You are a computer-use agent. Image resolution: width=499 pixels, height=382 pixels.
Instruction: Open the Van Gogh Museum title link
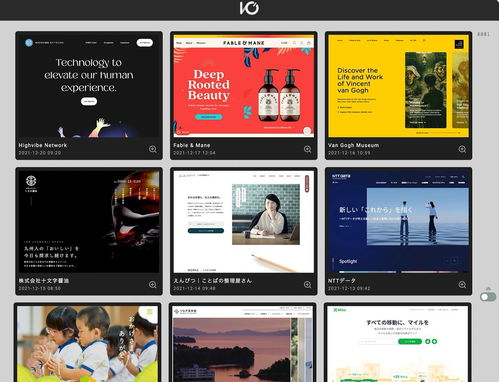(353, 145)
